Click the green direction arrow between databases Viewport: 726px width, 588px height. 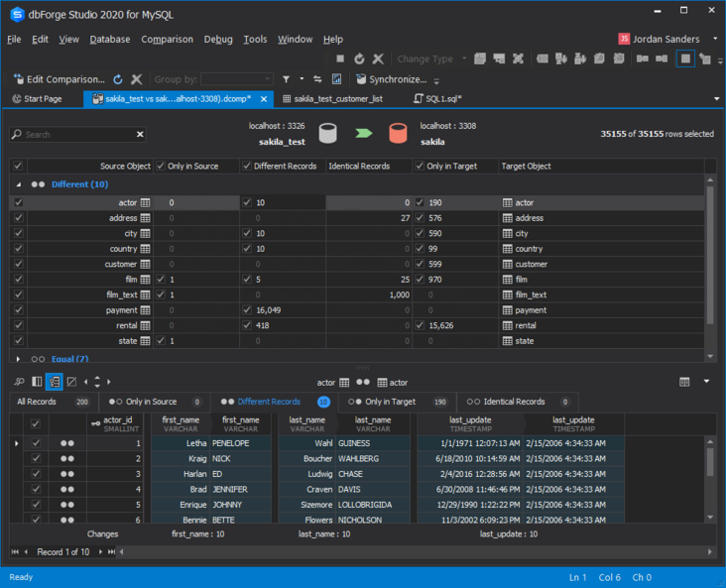(x=364, y=134)
